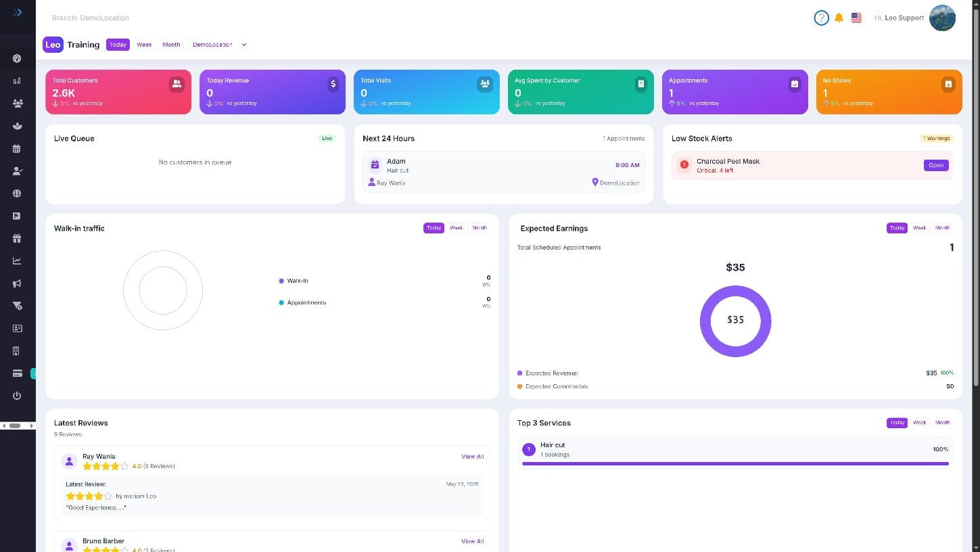The width and height of the screenshot is (980, 552).
Task: Click the 1 Warnings badge
Action: point(937,138)
